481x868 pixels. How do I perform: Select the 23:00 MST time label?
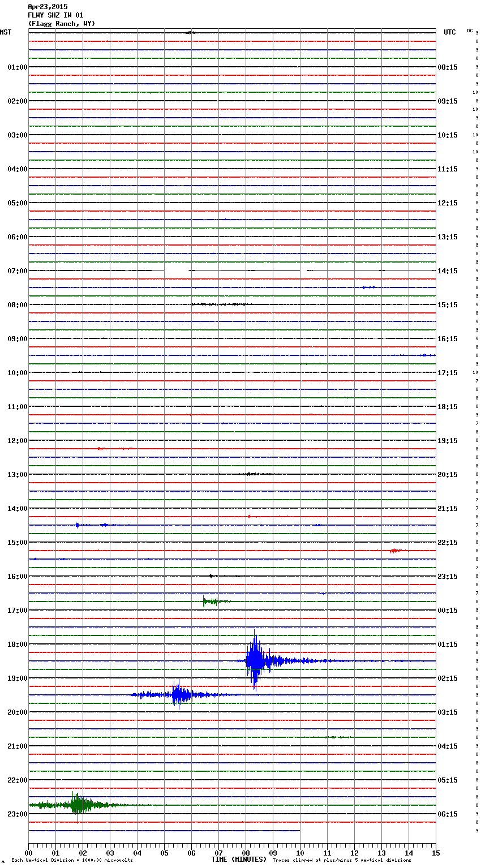(x=18, y=814)
